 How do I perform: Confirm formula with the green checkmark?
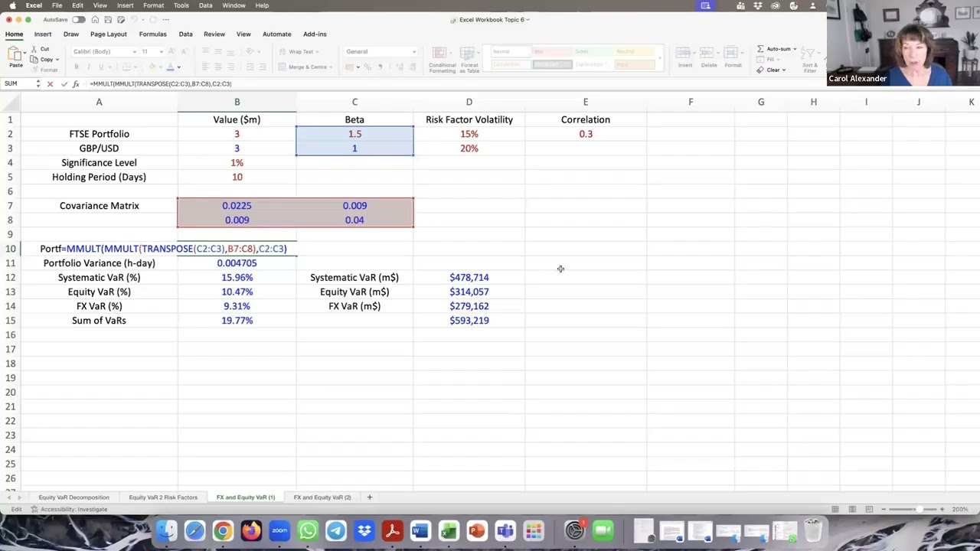[x=64, y=84]
